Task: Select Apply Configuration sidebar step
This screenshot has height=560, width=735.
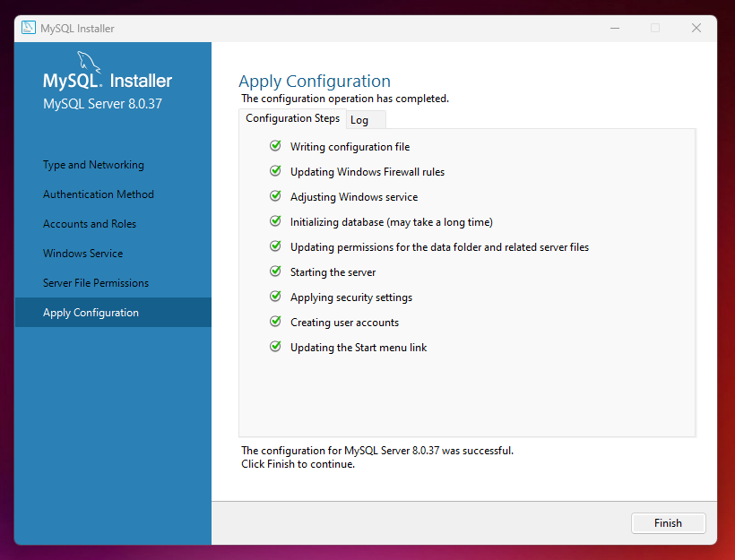Action: [x=113, y=313]
